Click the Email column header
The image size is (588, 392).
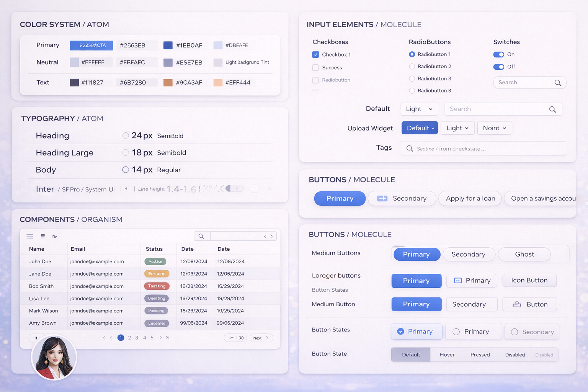click(x=78, y=249)
